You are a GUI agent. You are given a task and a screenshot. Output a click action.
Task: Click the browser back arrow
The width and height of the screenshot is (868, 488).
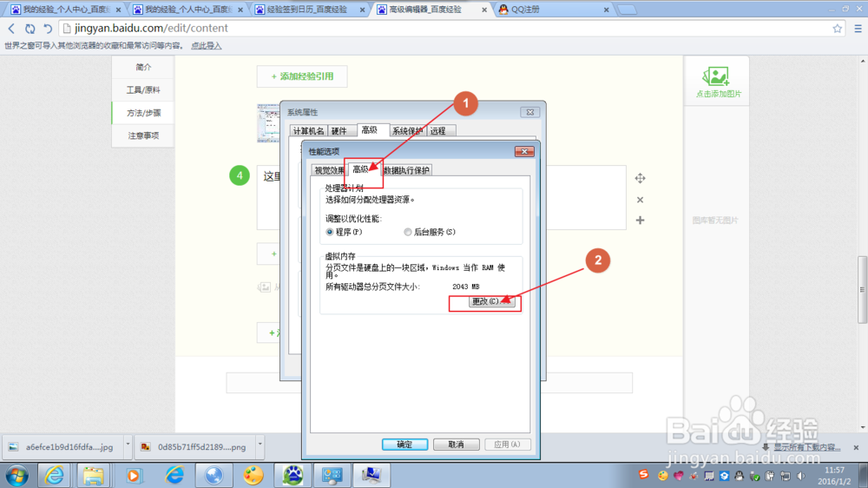11,29
